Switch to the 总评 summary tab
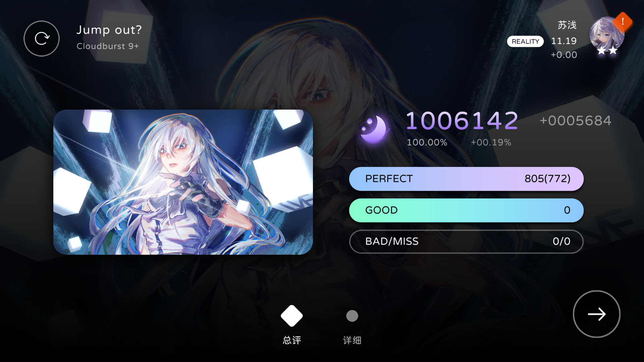 [x=292, y=340]
